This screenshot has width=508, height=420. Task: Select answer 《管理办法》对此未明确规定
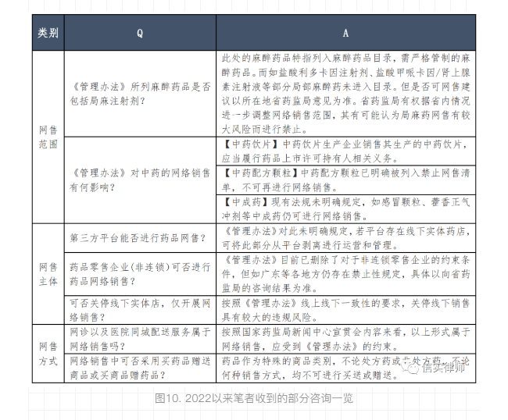click(x=345, y=238)
